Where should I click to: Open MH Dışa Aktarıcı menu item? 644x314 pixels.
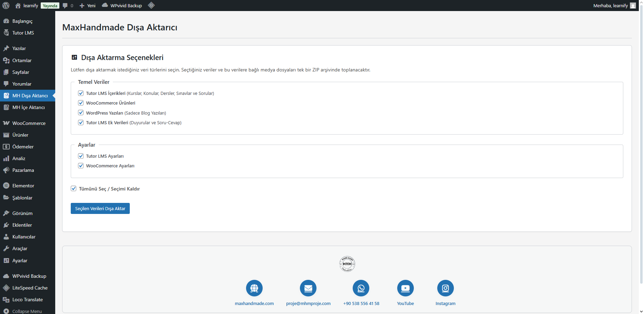click(x=28, y=96)
